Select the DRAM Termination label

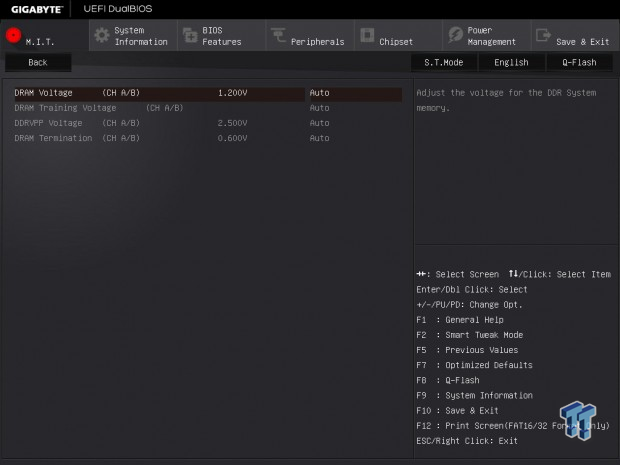pyautogui.click(x=77, y=138)
